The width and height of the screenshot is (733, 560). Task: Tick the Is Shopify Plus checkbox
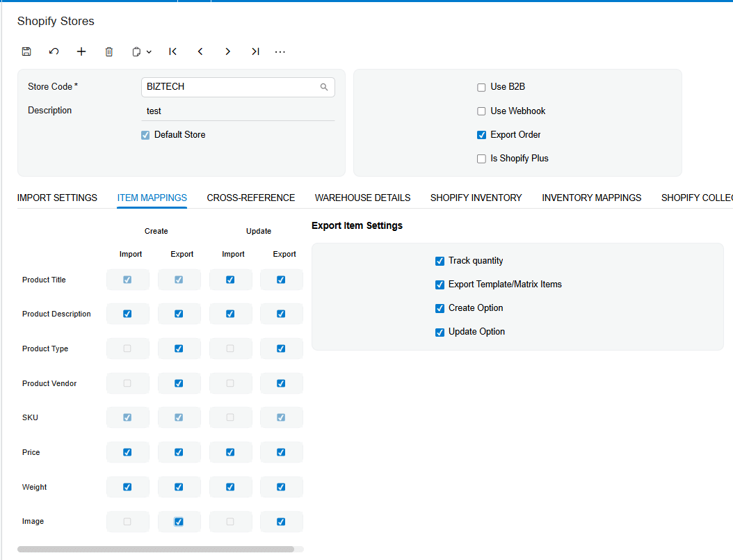pos(481,159)
